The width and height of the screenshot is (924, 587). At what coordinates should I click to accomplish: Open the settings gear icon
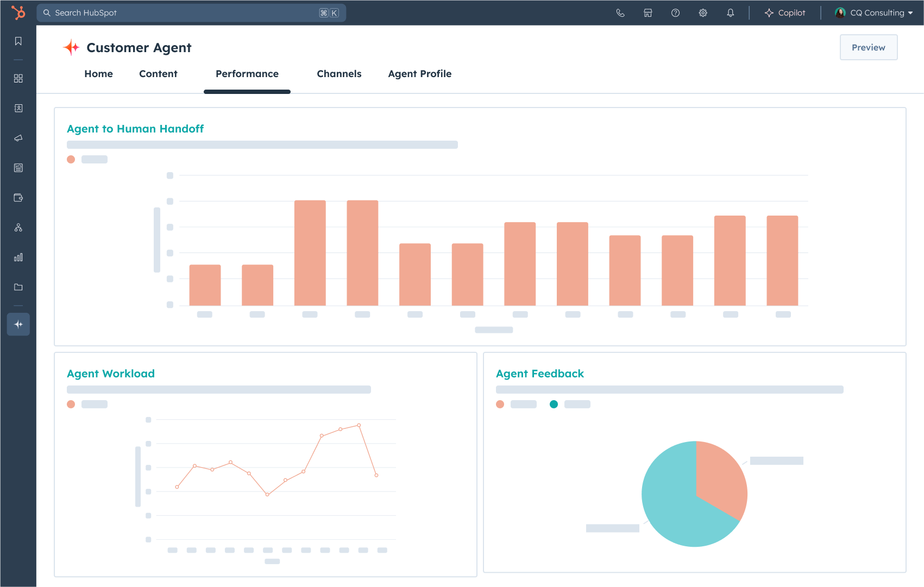click(703, 13)
